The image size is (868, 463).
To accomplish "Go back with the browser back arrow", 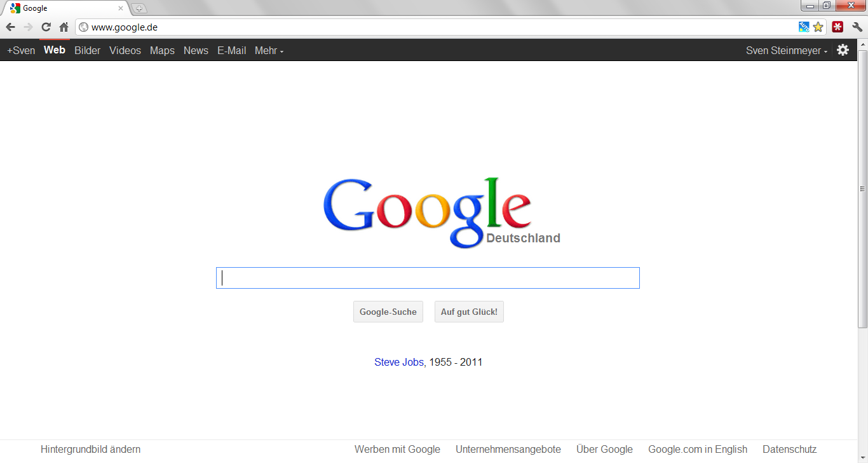I will click(10, 27).
